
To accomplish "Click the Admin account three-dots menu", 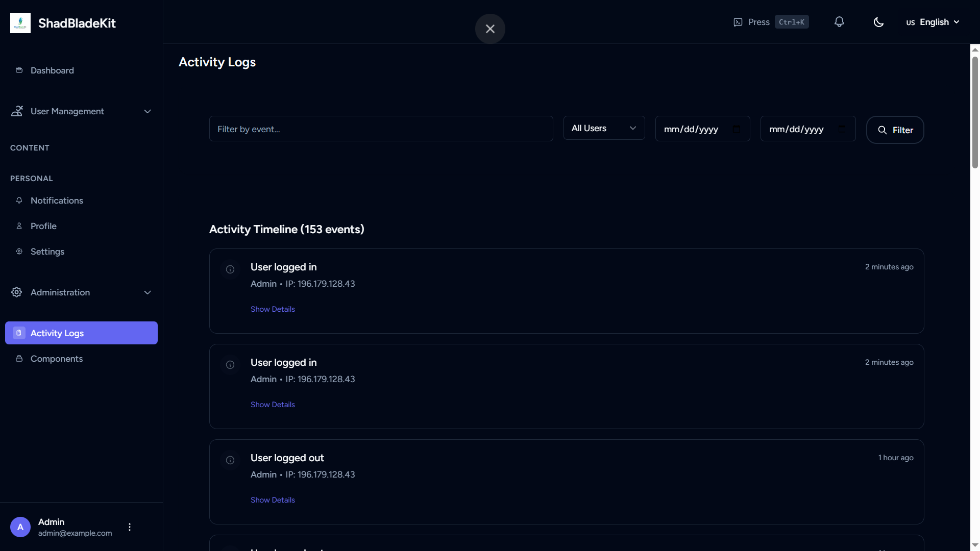I will (130, 527).
